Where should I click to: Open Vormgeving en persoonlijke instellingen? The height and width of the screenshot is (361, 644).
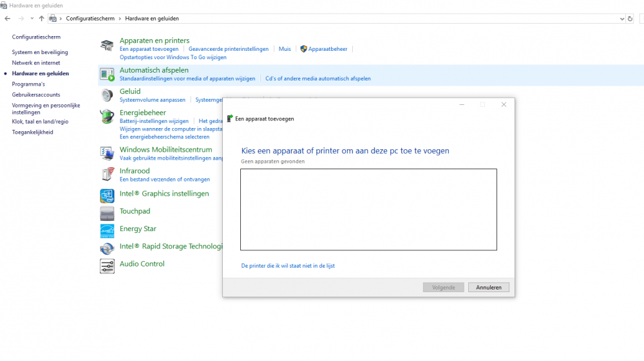(46, 109)
